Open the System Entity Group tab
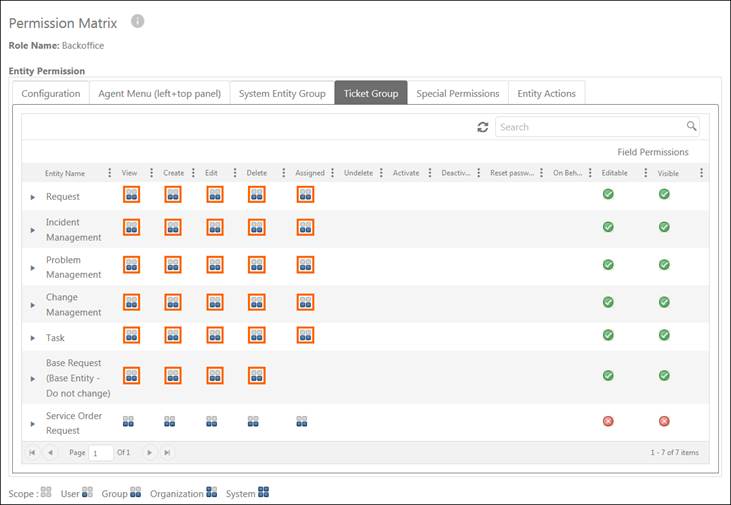Viewport: 731px width, 505px height. 282,94
